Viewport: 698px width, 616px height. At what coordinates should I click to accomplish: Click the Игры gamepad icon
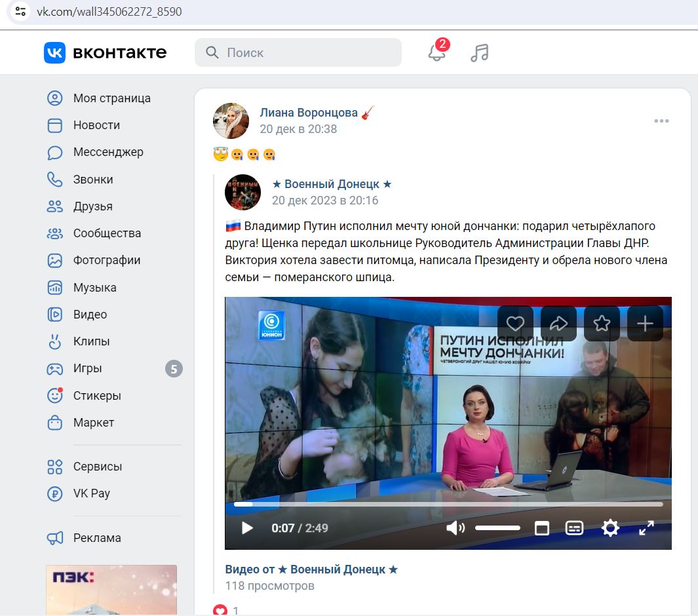pyautogui.click(x=55, y=368)
